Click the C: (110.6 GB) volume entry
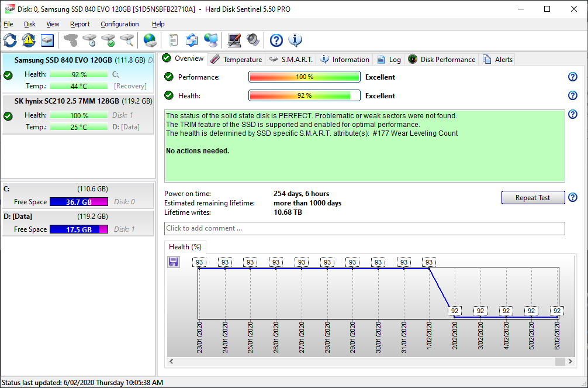This screenshot has height=388, width=588. 78,195
